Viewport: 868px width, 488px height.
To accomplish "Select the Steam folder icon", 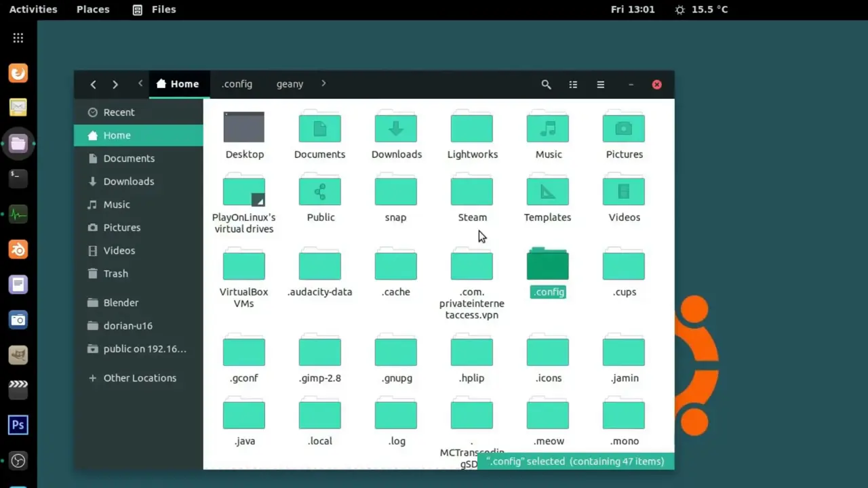I will click(472, 190).
